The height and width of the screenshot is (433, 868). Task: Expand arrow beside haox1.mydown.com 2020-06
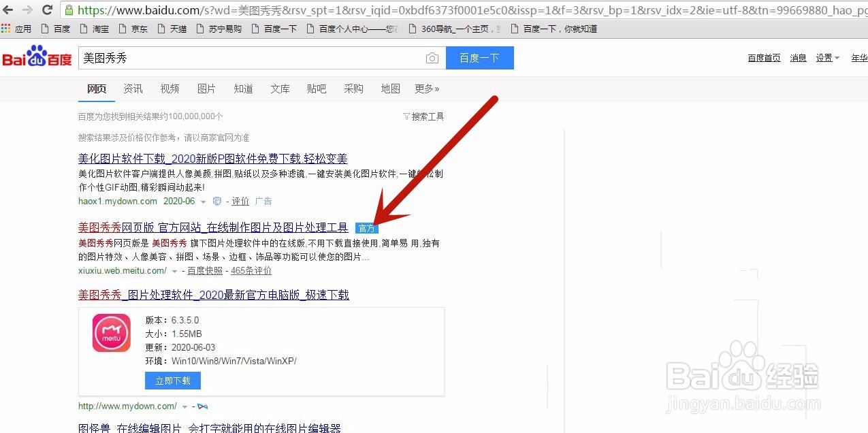pos(204,202)
